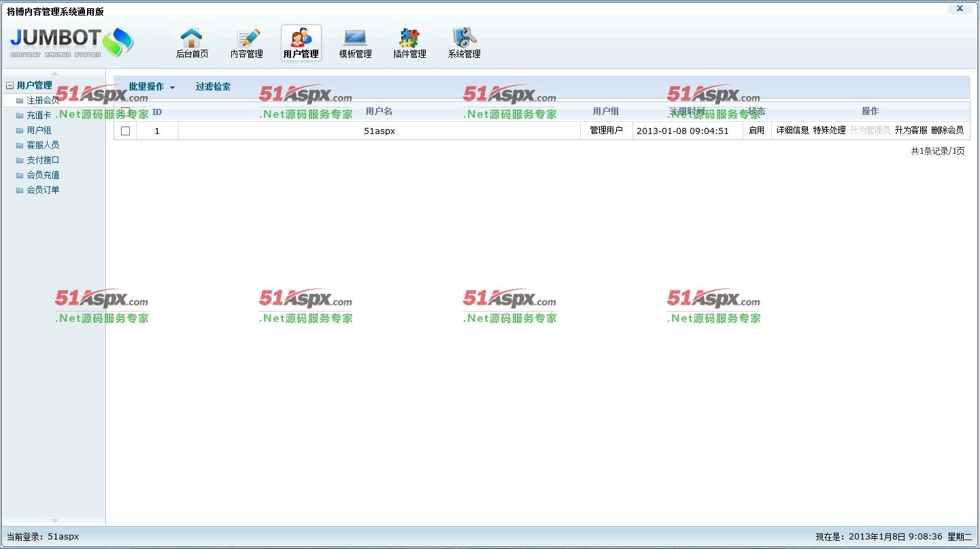The height and width of the screenshot is (549, 980).
Task: Open 充值卡 in the sidebar
Action: click(x=39, y=116)
